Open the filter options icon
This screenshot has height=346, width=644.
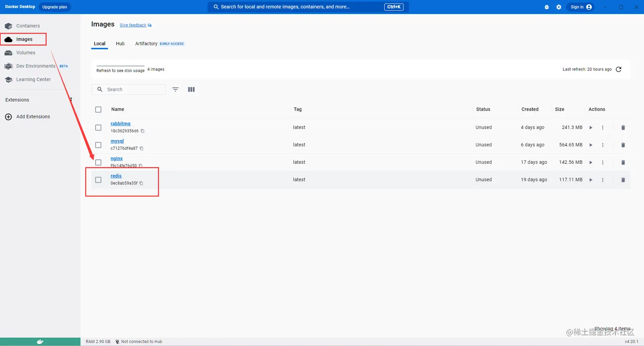(175, 89)
